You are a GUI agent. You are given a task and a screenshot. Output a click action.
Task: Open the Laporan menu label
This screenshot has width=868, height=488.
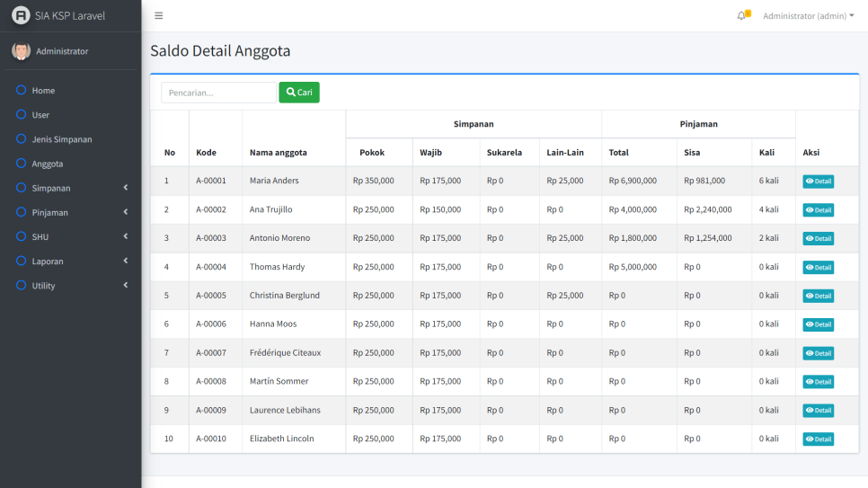tap(48, 262)
